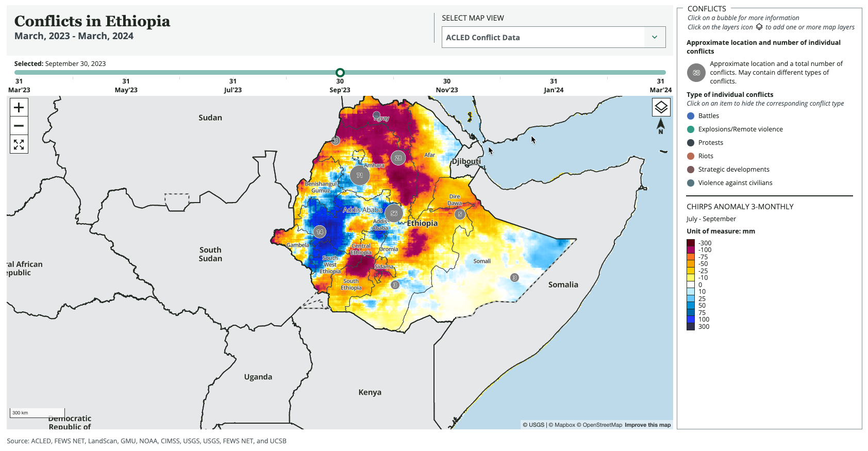
Task: Open the OpenStreetMap attribution link
Action: pyautogui.click(x=602, y=425)
